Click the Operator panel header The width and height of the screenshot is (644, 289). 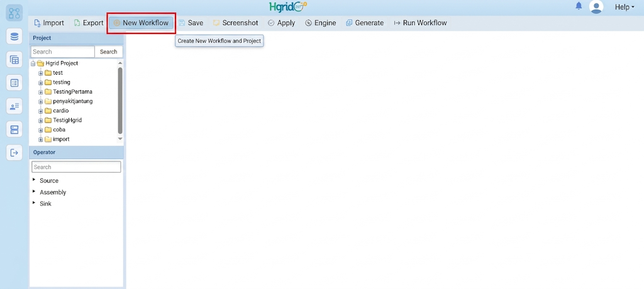click(x=76, y=152)
